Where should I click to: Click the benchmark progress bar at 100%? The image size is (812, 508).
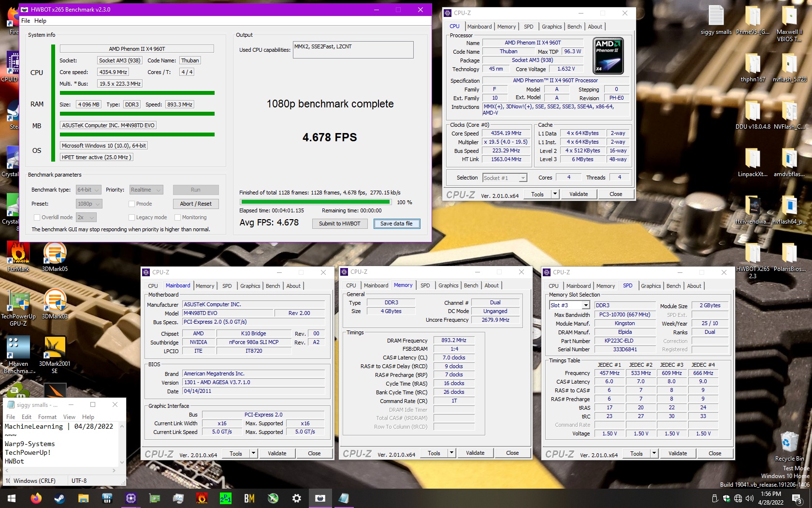[x=316, y=202]
